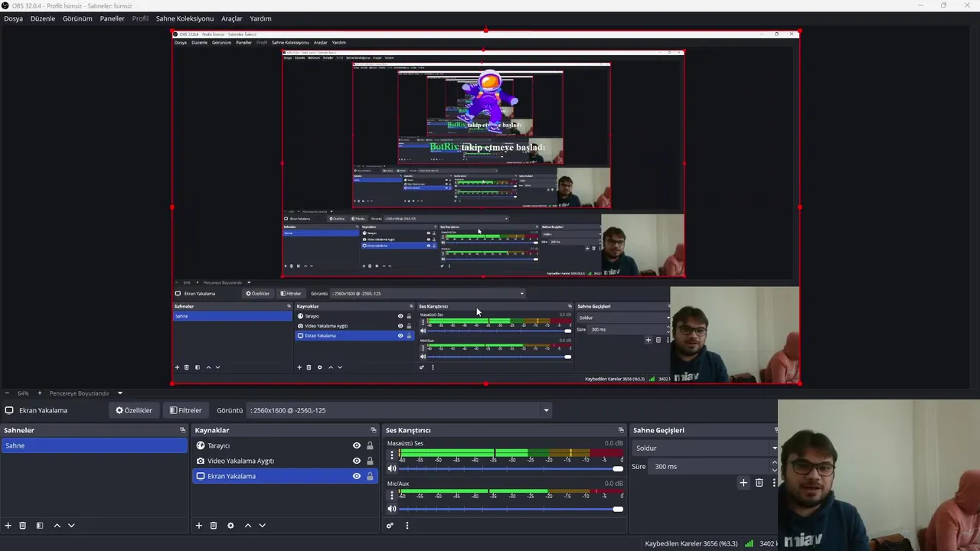This screenshot has height=551, width=980.
Task: Click the Süre 300 ms duration field
Action: pos(714,466)
